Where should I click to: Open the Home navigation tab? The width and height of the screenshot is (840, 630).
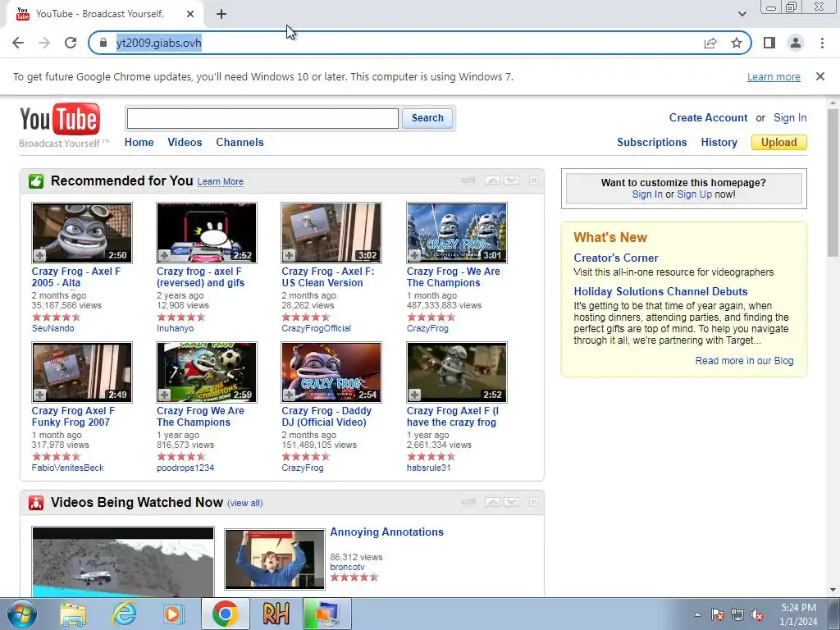pyautogui.click(x=139, y=143)
